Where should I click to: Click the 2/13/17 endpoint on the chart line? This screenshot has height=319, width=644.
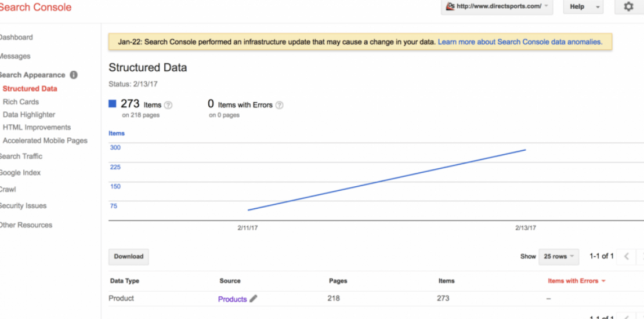point(525,150)
